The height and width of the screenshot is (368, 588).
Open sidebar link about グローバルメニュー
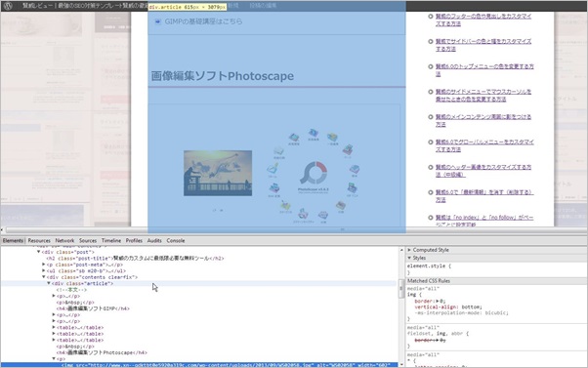click(484, 145)
